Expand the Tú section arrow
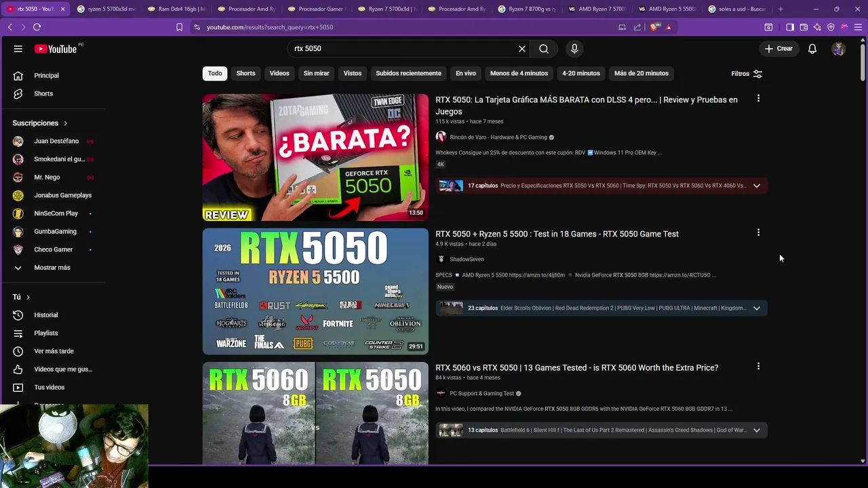The image size is (868, 488). pos(28,297)
